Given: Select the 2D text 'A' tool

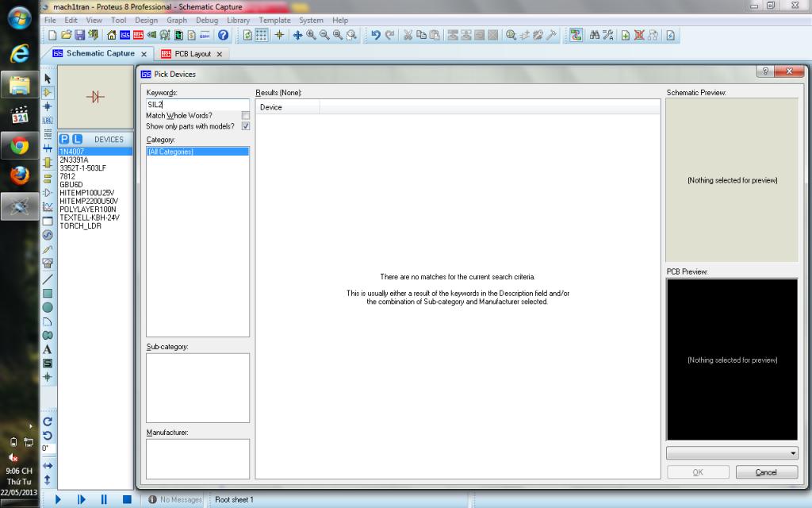Looking at the screenshot, I should click(48, 349).
